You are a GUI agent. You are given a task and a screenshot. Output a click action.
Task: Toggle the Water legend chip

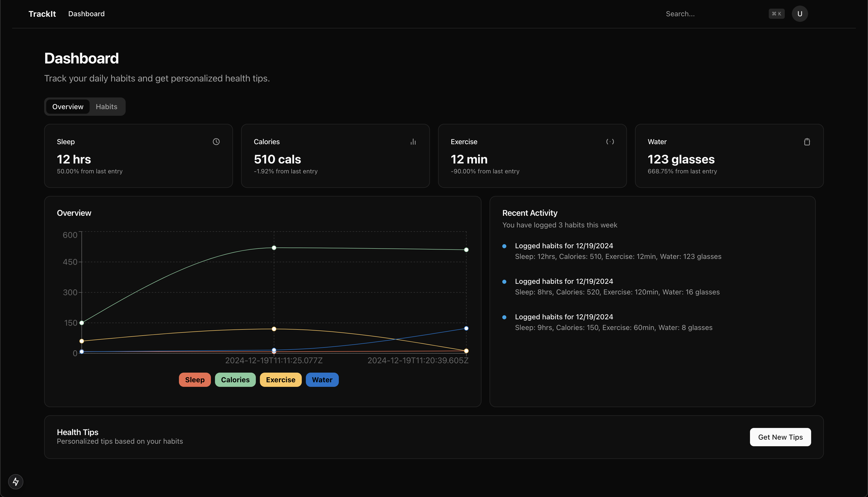(322, 379)
